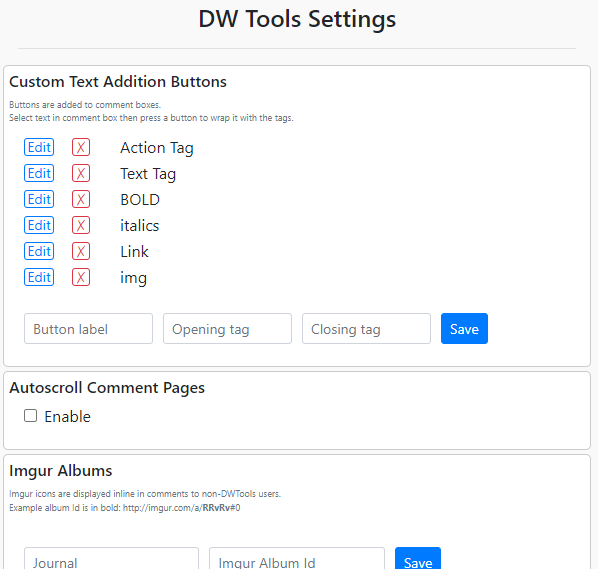Delete the Action Tag button entry
Viewport: 598px width, 569px height.
click(x=81, y=147)
